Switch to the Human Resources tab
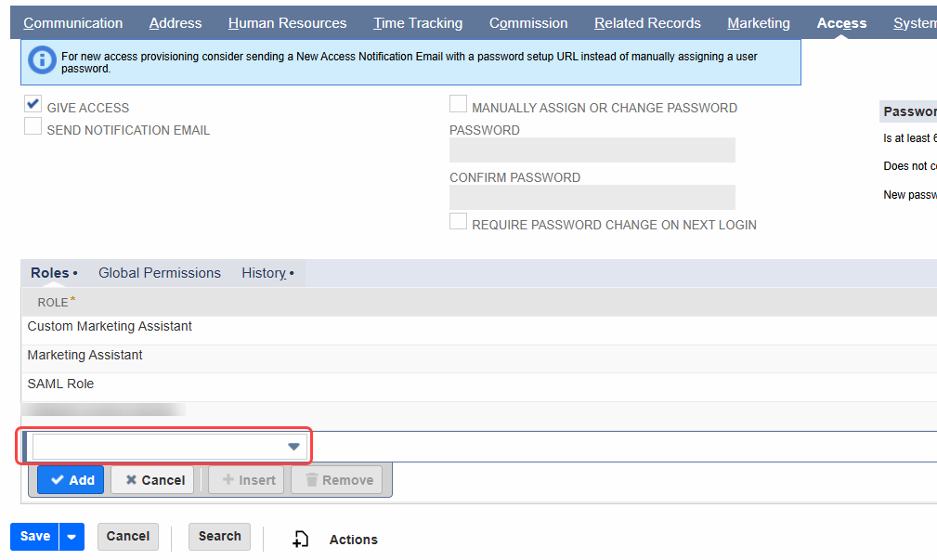The width and height of the screenshot is (937, 560). 287,23
